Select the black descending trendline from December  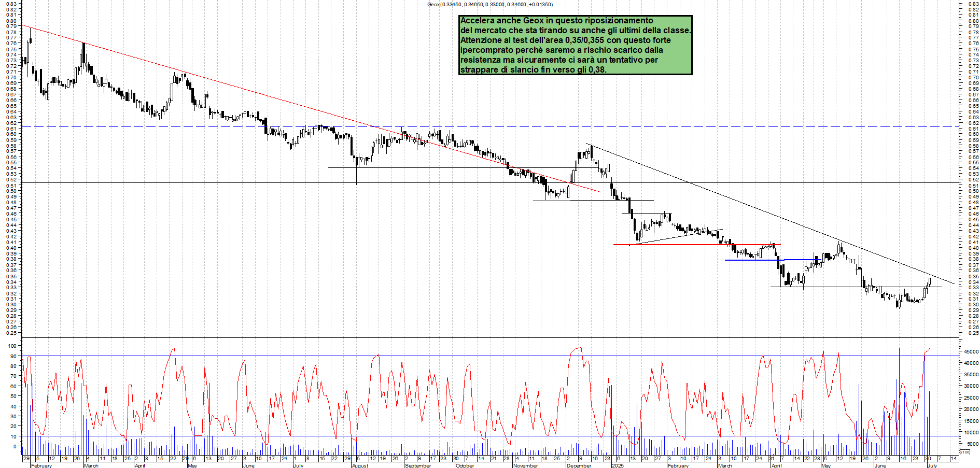(770, 214)
